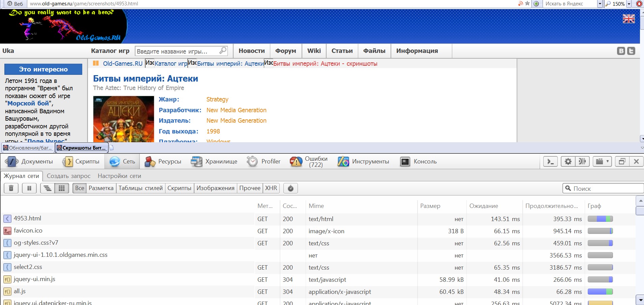Image resolution: width=644 pixels, height=305 pixels.
Task: Switch to the Журнал сети subtab
Action: [x=21, y=176]
